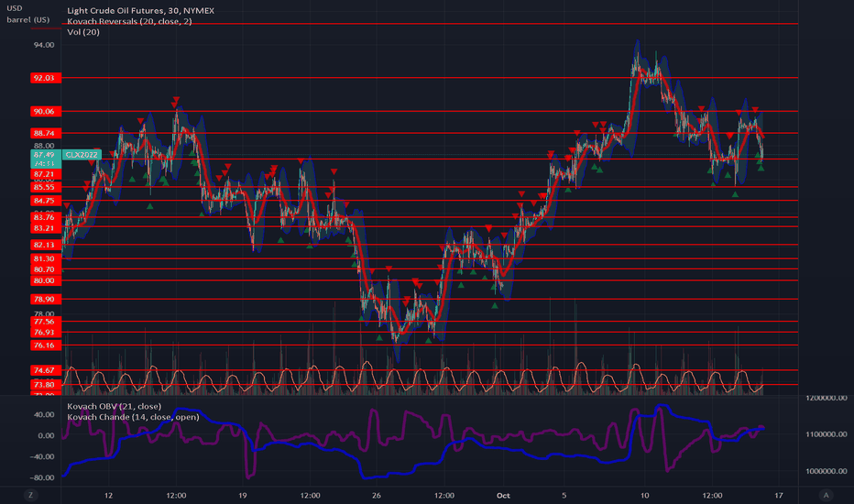Select the 77.56 horizontal level label

[x=46, y=322]
